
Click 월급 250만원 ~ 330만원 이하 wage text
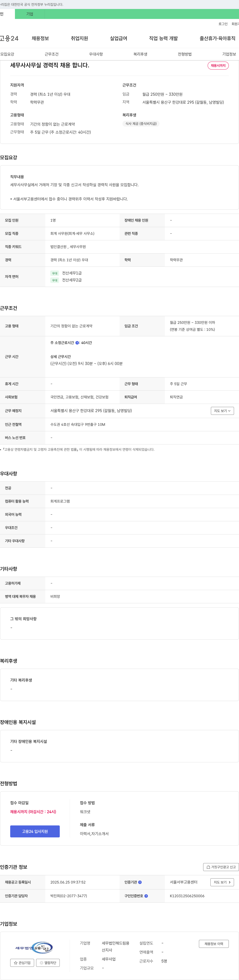pos(192,323)
